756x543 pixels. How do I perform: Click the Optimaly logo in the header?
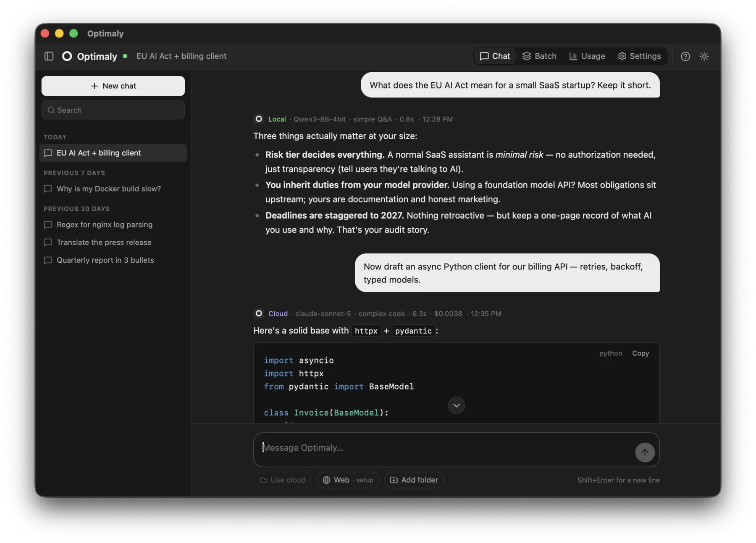click(x=67, y=56)
